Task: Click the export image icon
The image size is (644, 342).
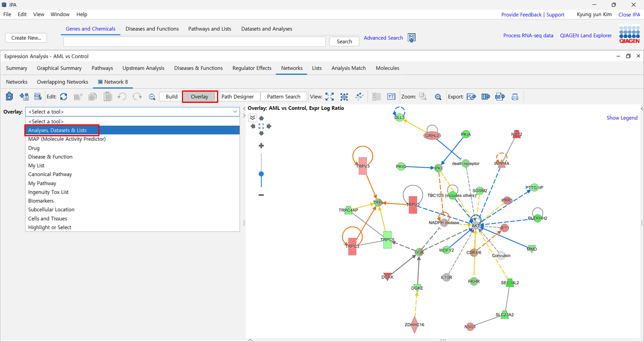Action: (x=471, y=97)
